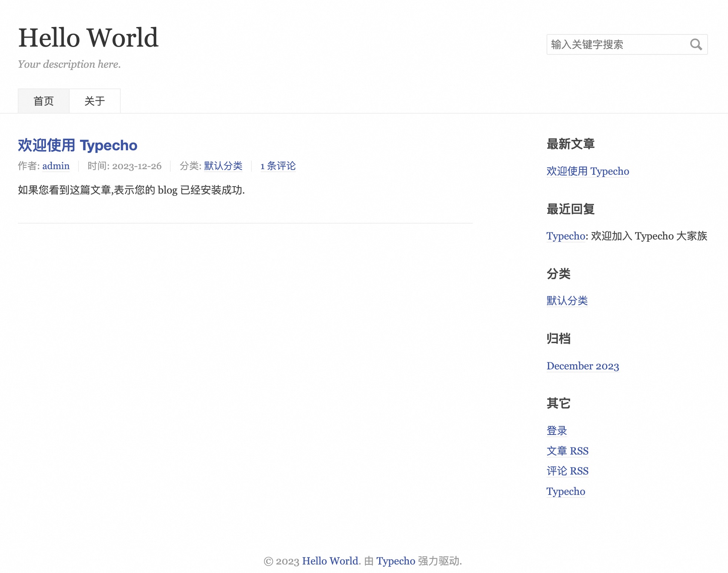Click the 最近回复 sidebar heading
728x573 pixels.
[x=571, y=209]
